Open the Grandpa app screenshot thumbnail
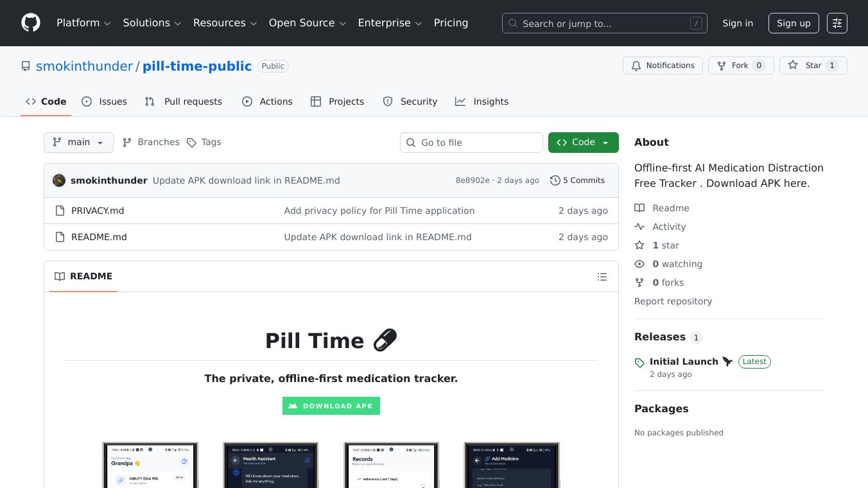Image resolution: width=868 pixels, height=488 pixels. pos(150,465)
